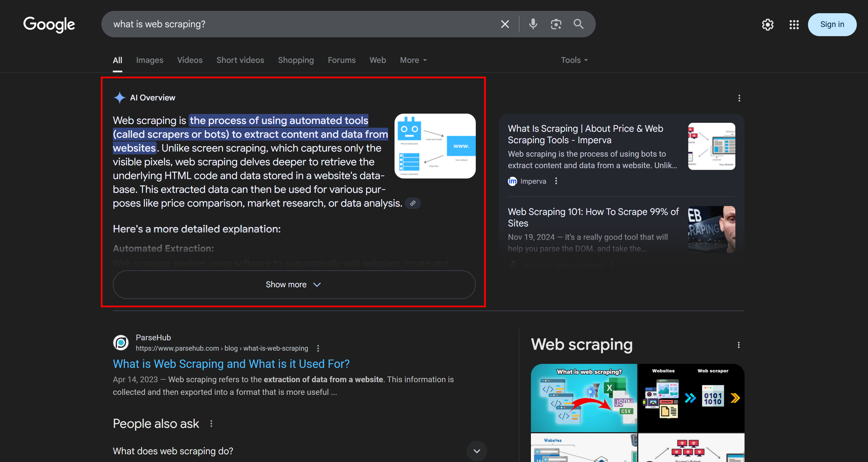Open Google apps grid icon
The image size is (868, 462).
tap(794, 25)
